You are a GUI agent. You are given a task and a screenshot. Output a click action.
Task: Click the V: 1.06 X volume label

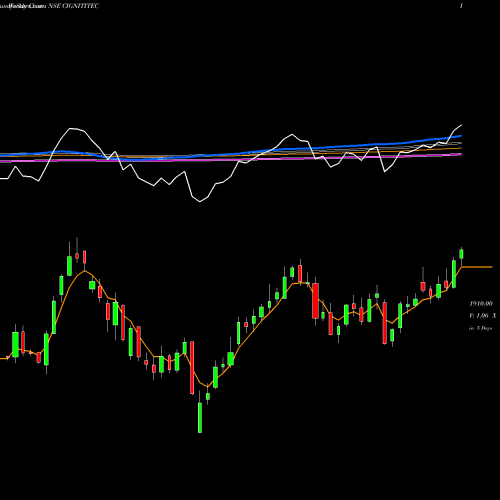click(482, 315)
